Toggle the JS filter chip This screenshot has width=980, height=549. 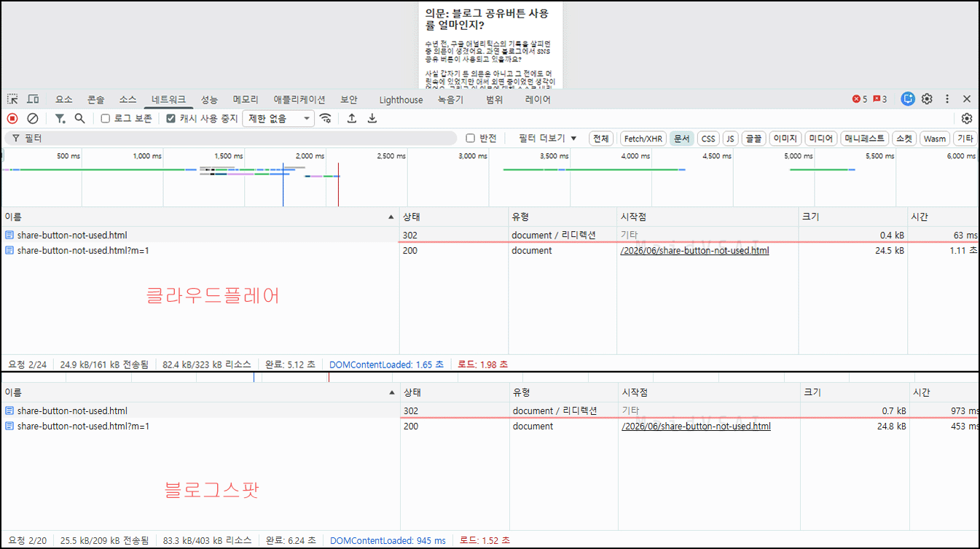pos(730,139)
